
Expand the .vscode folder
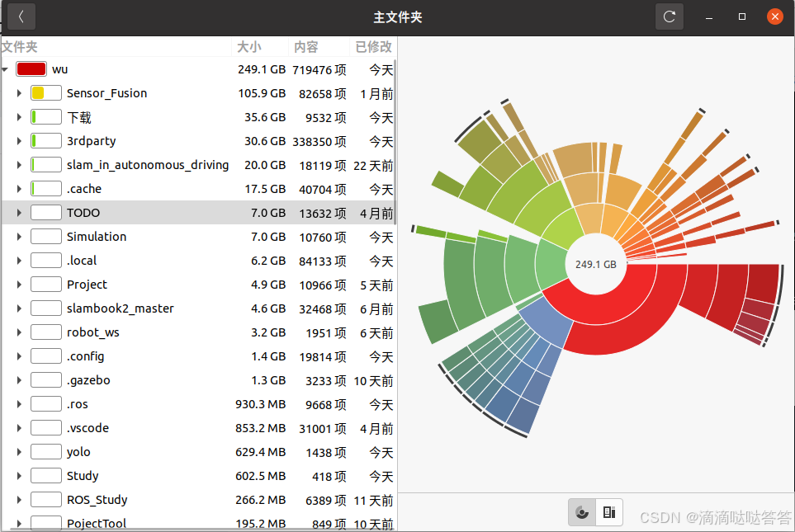coord(19,428)
